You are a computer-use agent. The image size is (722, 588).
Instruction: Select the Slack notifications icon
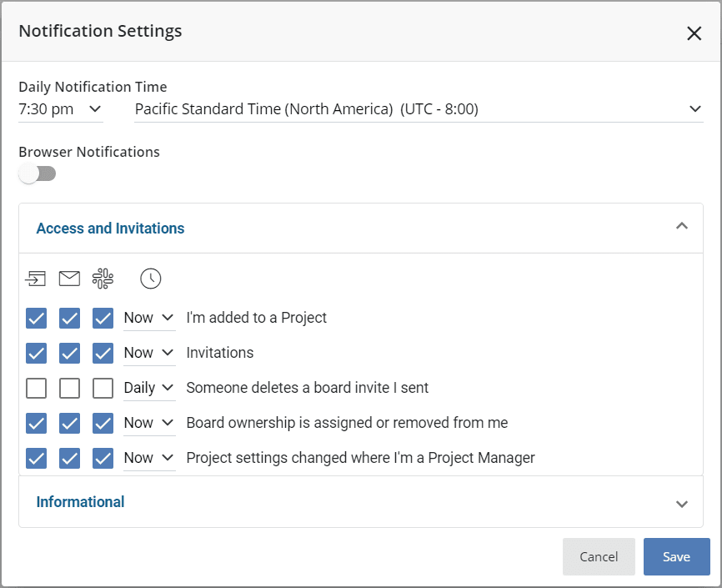point(102,278)
